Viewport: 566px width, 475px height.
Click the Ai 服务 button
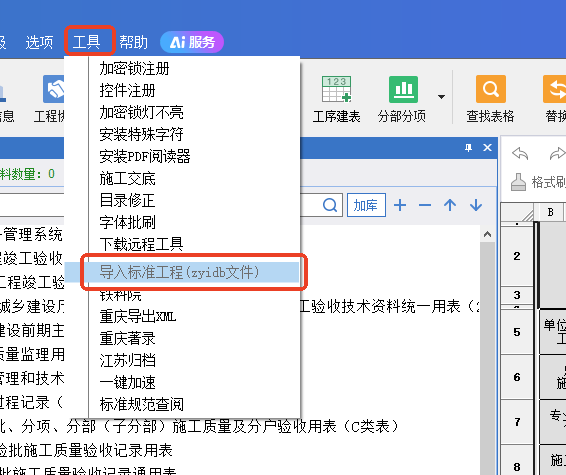click(192, 42)
